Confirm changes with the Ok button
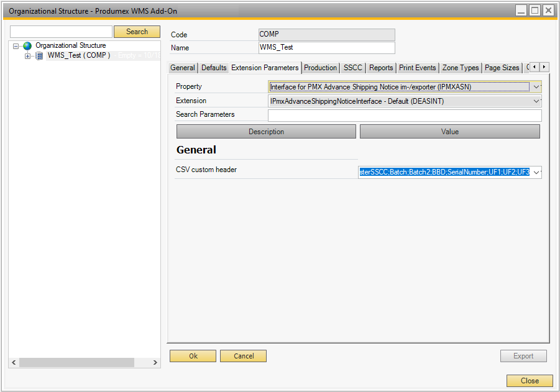560x392 pixels. pyautogui.click(x=193, y=356)
